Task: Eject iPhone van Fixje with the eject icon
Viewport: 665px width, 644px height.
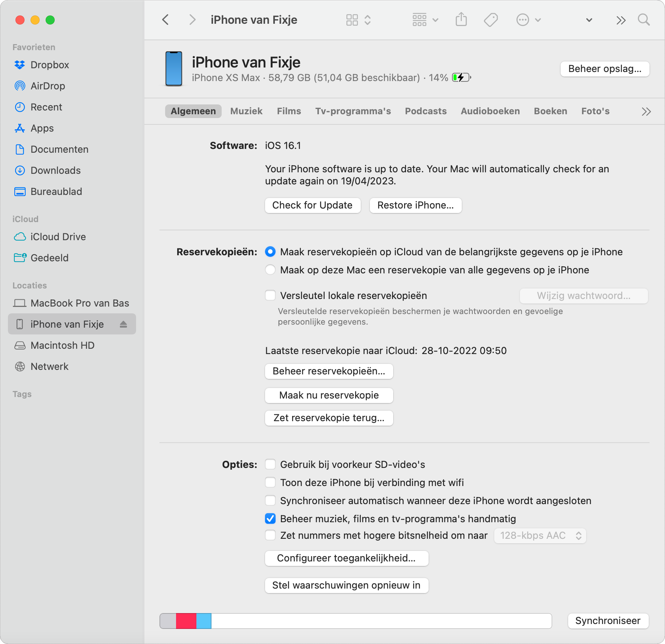Action: pyautogui.click(x=123, y=324)
